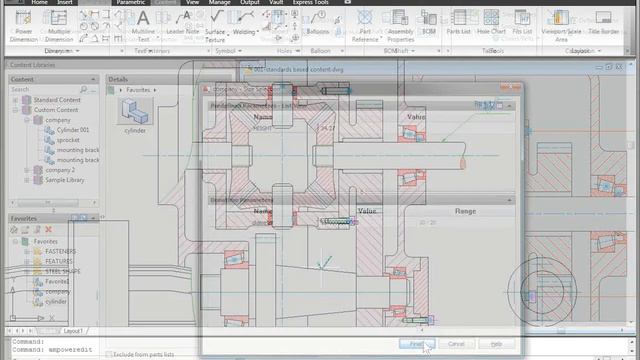640x360 pixels.
Task: Switch to the Manage ribbon tab
Action: pyautogui.click(x=220, y=2)
